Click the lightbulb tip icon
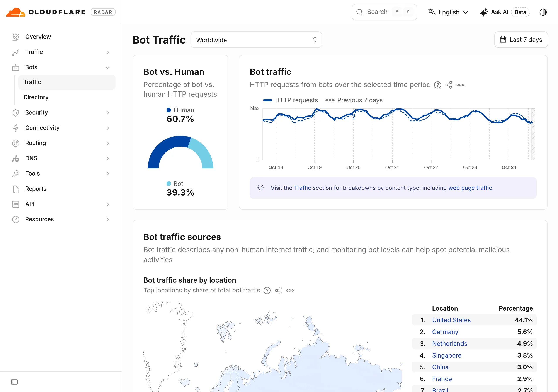 pyautogui.click(x=260, y=188)
